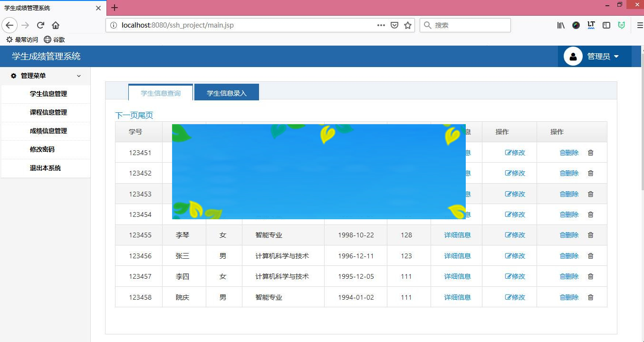Open the Firefox hamburger menu icon
Image resolution: width=644 pixels, height=342 pixels.
coord(638,25)
